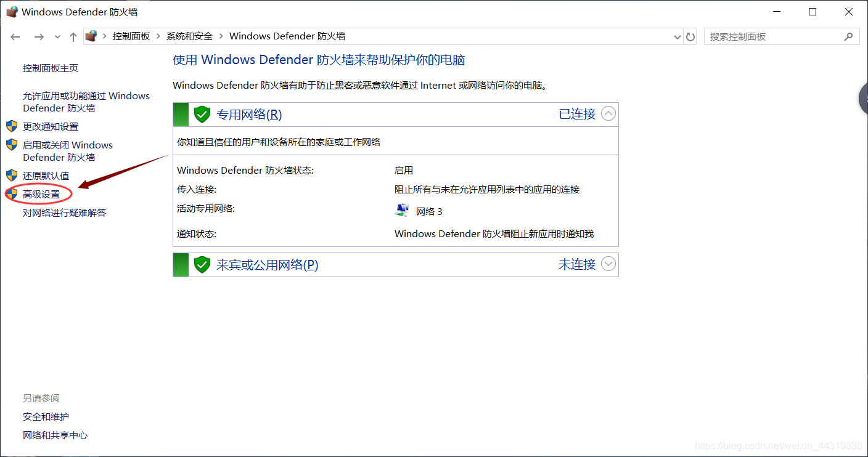Refresh the current page
The image size is (868, 457).
point(690,37)
